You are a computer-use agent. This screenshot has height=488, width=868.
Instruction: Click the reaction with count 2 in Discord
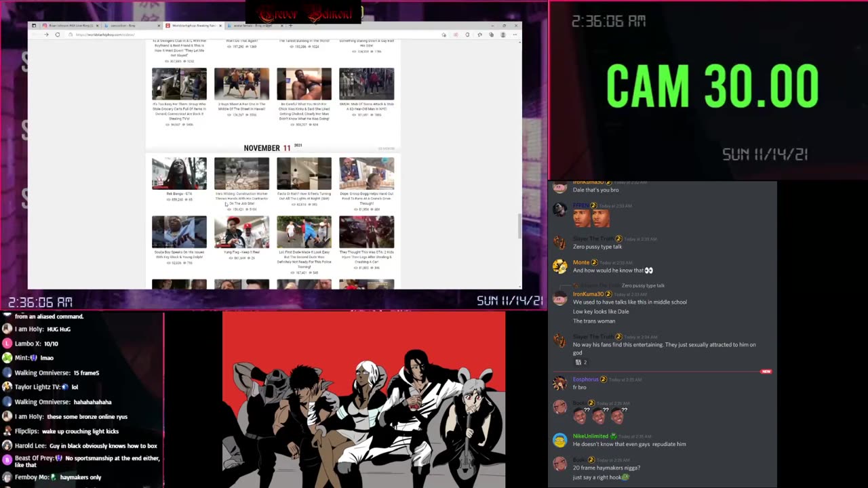[x=581, y=363]
